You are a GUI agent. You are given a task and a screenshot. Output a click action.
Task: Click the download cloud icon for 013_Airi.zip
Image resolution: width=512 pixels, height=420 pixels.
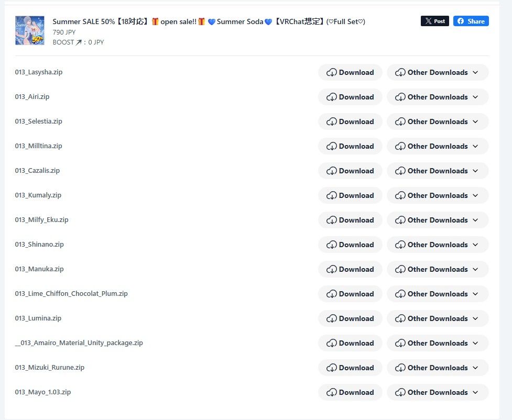coord(331,97)
